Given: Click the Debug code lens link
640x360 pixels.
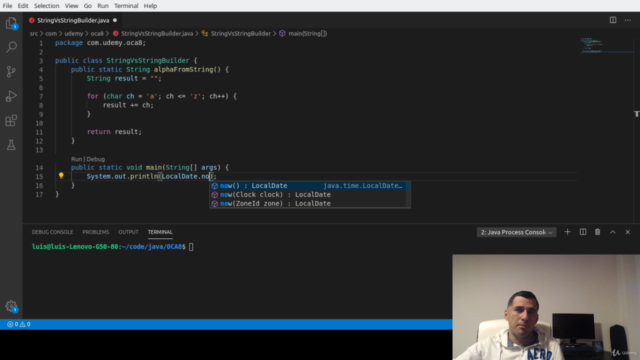Looking at the screenshot, I should click(x=96, y=159).
